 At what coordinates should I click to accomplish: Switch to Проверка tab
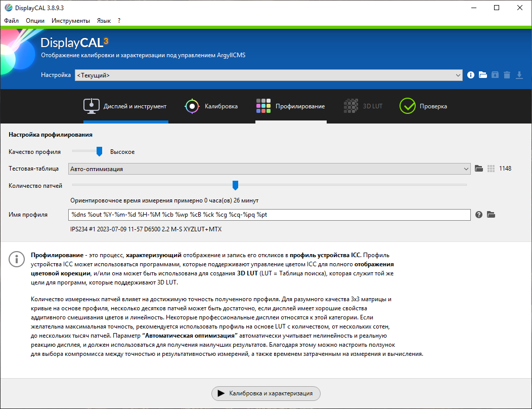424,106
